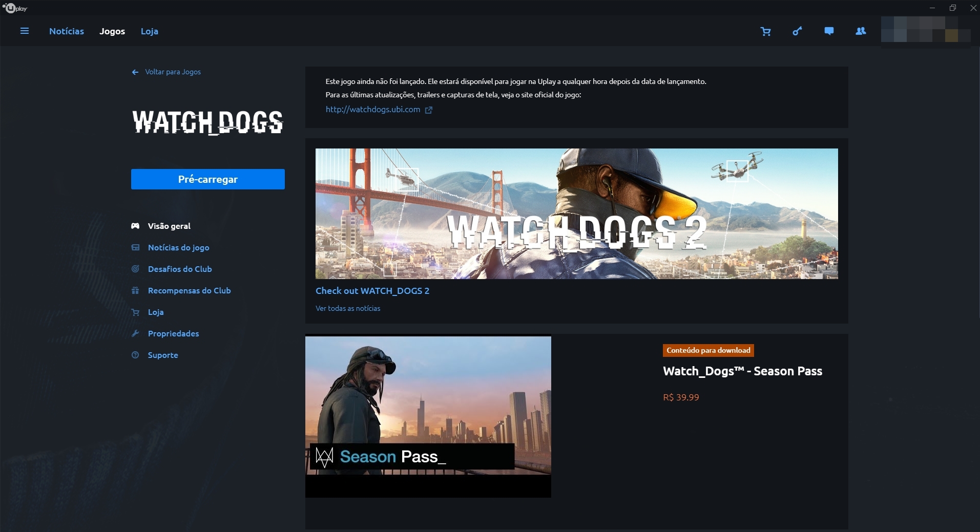Open Desafios do Club section
The height and width of the screenshot is (532, 980).
tap(180, 269)
